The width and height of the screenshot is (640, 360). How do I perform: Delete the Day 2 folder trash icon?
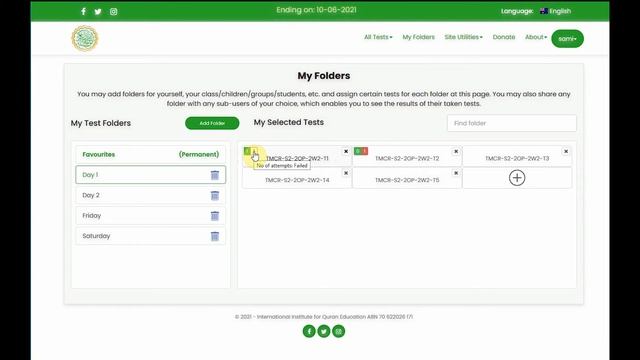[x=215, y=196]
